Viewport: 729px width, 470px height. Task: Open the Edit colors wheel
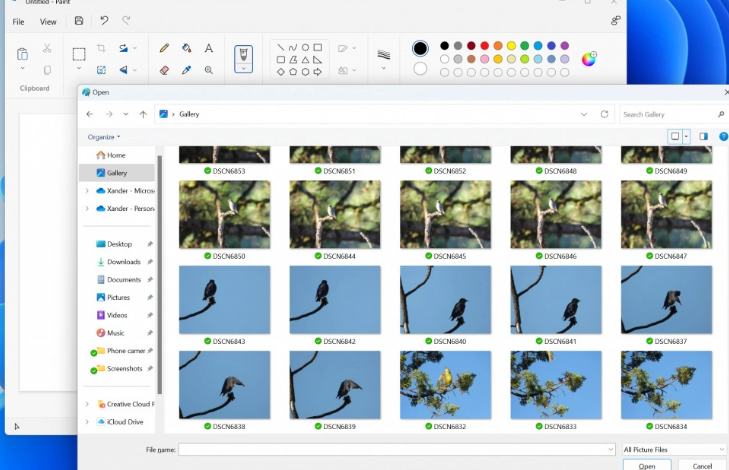click(x=589, y=58)
